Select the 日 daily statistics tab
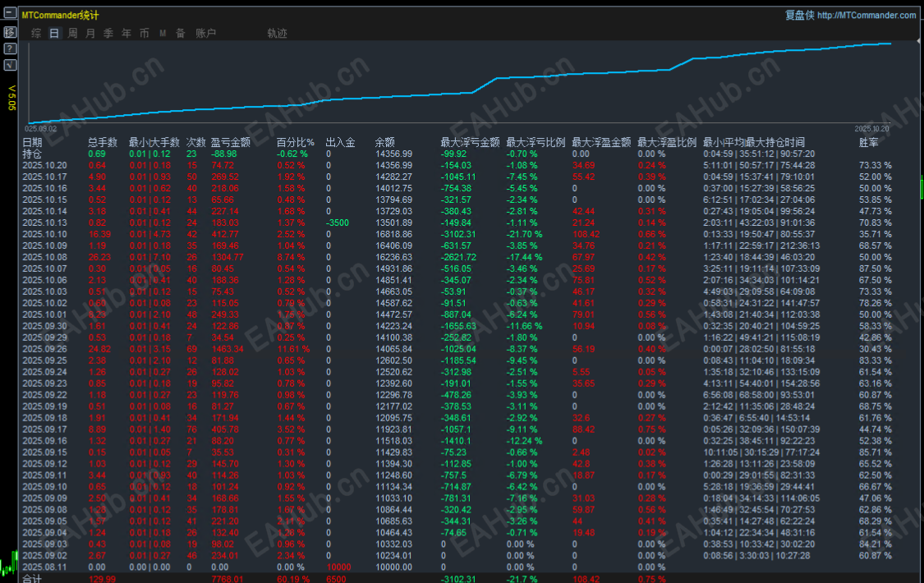924x583 pixels. (54, 34)
